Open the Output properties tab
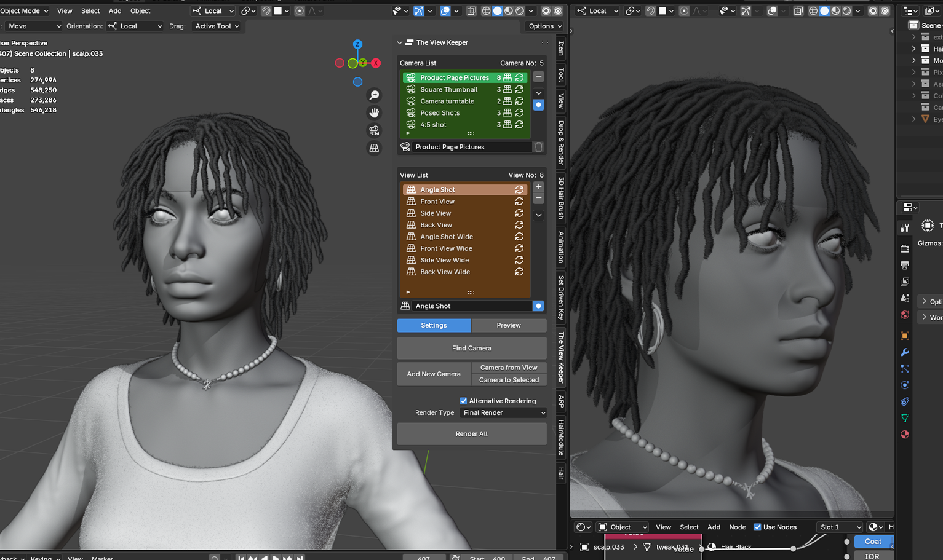This screenshot has width=943, height=560. point(905,266)
